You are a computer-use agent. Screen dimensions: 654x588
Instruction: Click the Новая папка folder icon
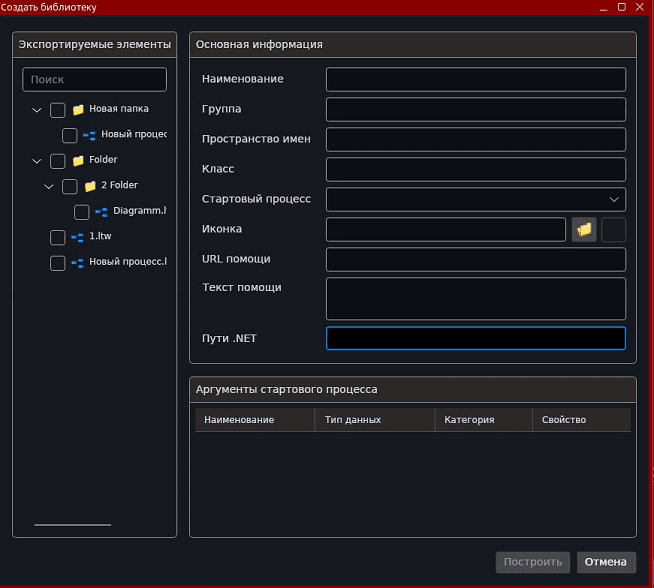coord(78,110)
